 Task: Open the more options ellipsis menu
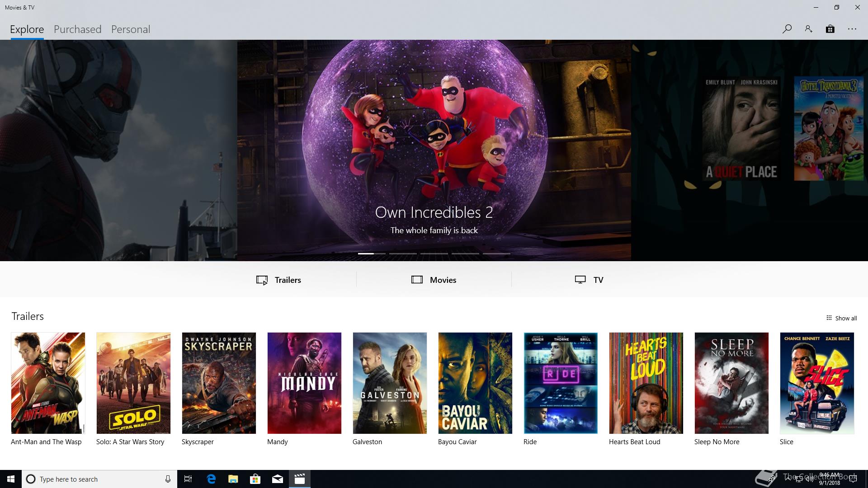[x=852, y=29]
